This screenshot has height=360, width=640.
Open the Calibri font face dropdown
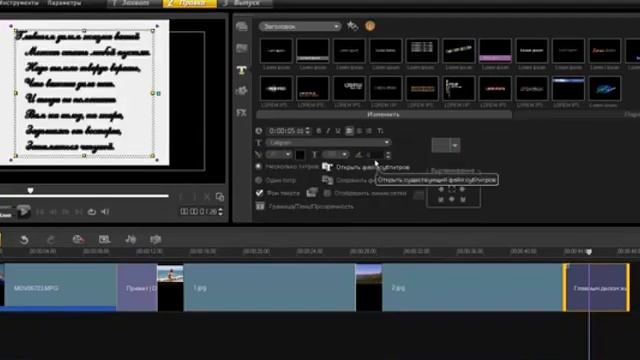(329, 142)
